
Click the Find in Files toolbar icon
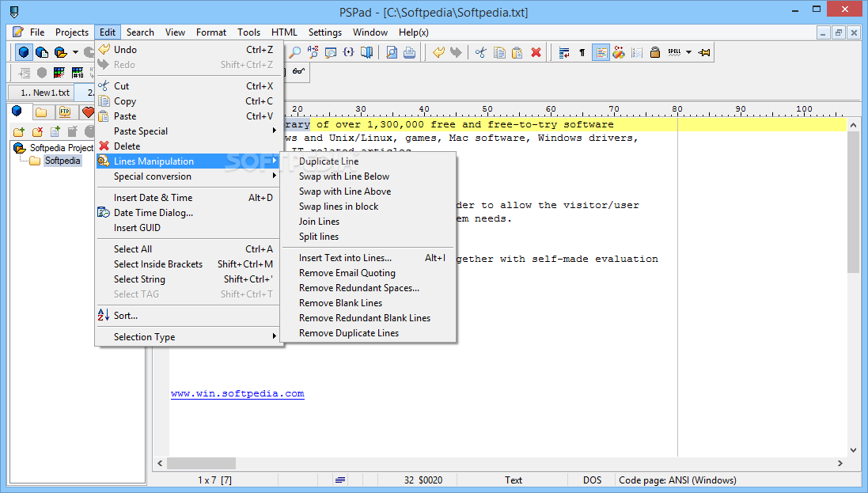point(331,52)
